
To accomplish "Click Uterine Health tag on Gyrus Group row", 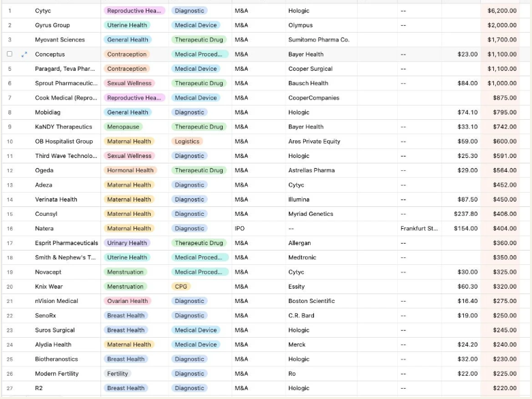I will click(x=127, y=25).
